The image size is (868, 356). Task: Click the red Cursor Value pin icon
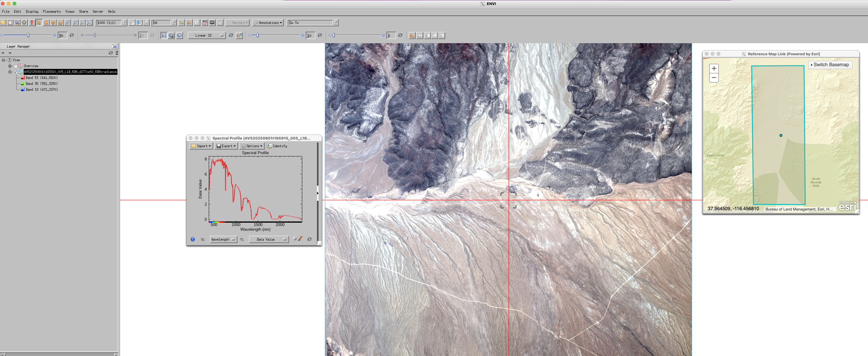32,22
